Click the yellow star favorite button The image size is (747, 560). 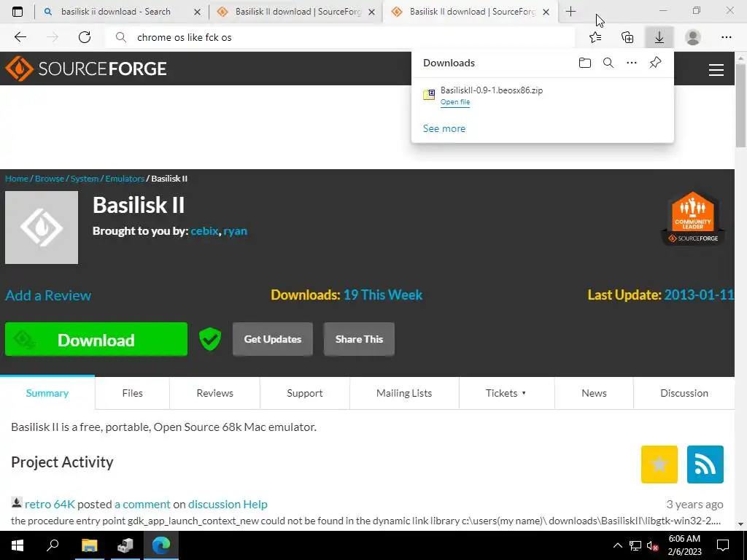[x=659, y=464]
